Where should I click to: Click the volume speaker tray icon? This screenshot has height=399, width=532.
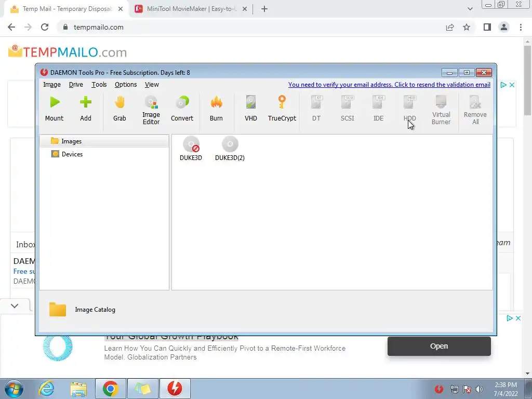480,389
